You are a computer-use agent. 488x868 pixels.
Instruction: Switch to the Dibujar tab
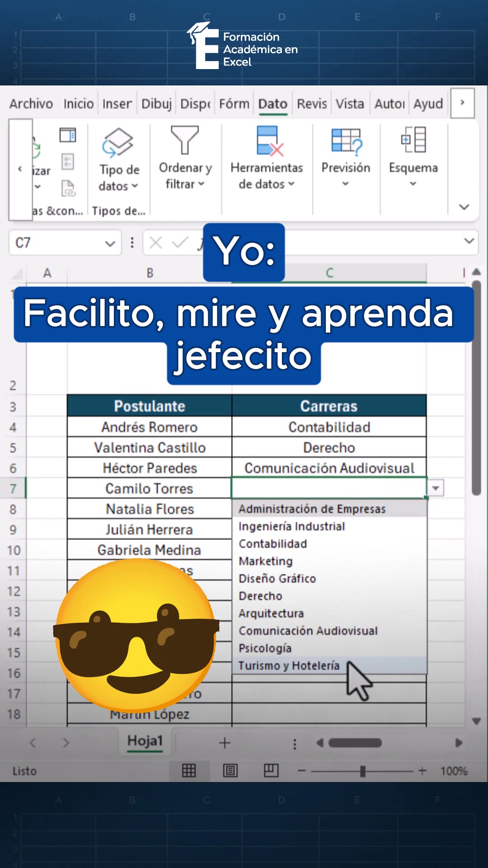156,104
